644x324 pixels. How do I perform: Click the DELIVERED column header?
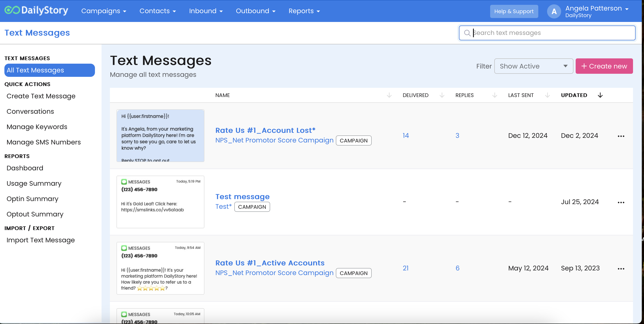[415, 95]
